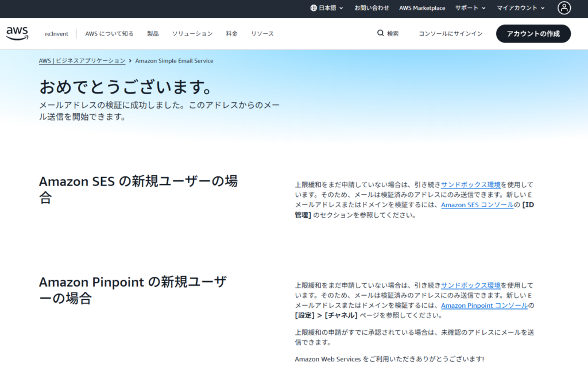
Task: Expand the サポート dropdown
Action: pyautogui.click(x=470, y=8)
